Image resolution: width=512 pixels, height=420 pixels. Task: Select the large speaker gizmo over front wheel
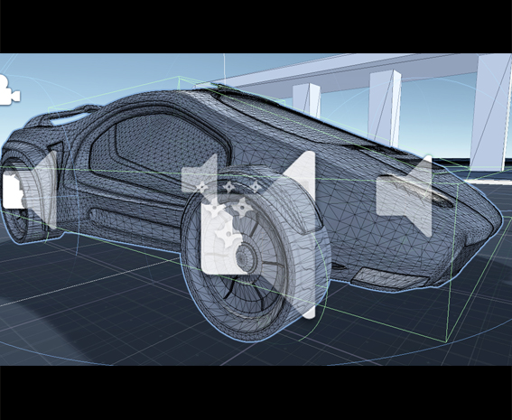coord(258,234)
